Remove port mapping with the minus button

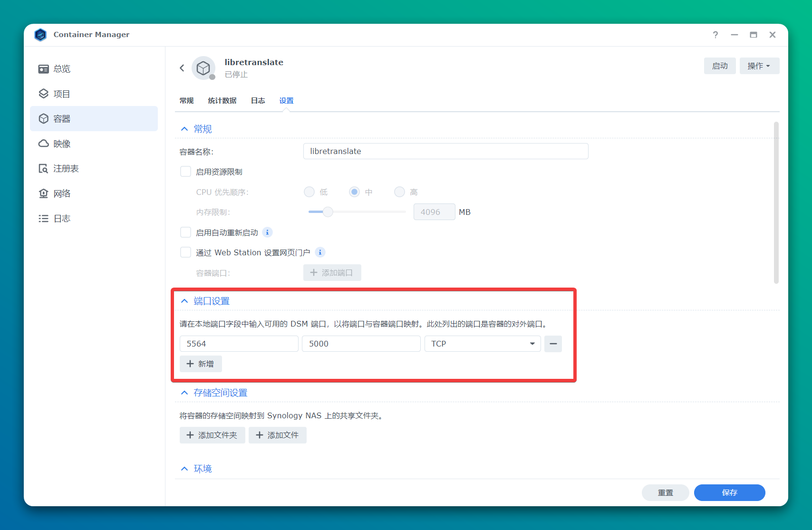(x=553, y=344)
